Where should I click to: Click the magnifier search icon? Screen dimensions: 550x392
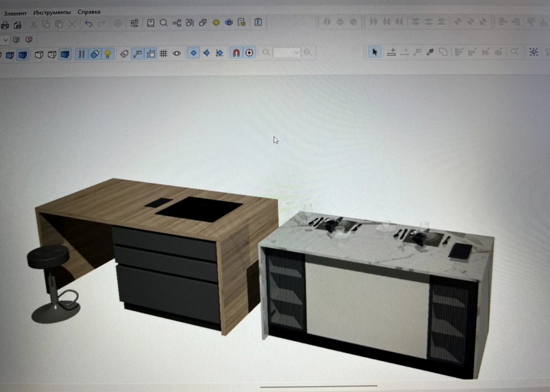(163, 23)
